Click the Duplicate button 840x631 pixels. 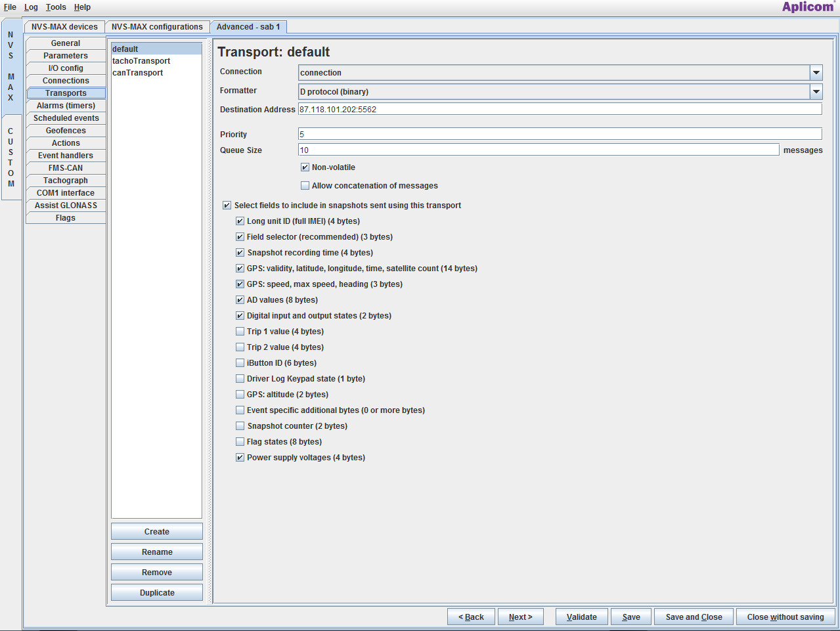(157, 593)
